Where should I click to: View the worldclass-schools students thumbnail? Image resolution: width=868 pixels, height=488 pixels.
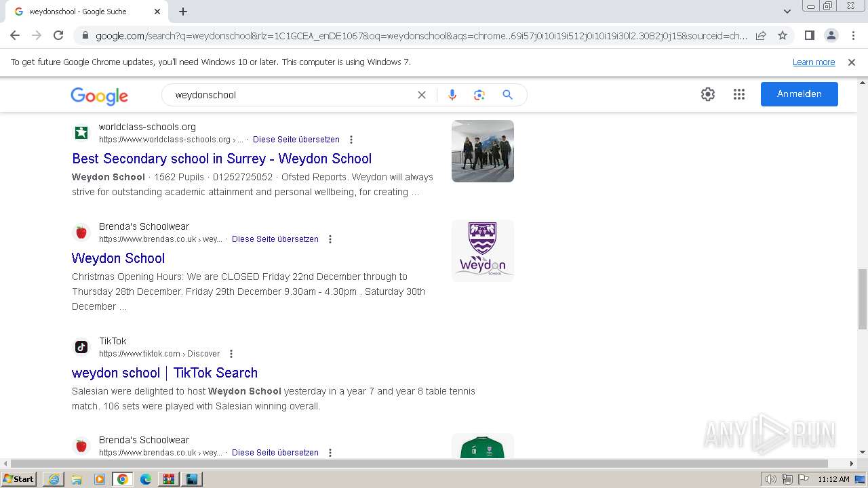coord(483,151)
